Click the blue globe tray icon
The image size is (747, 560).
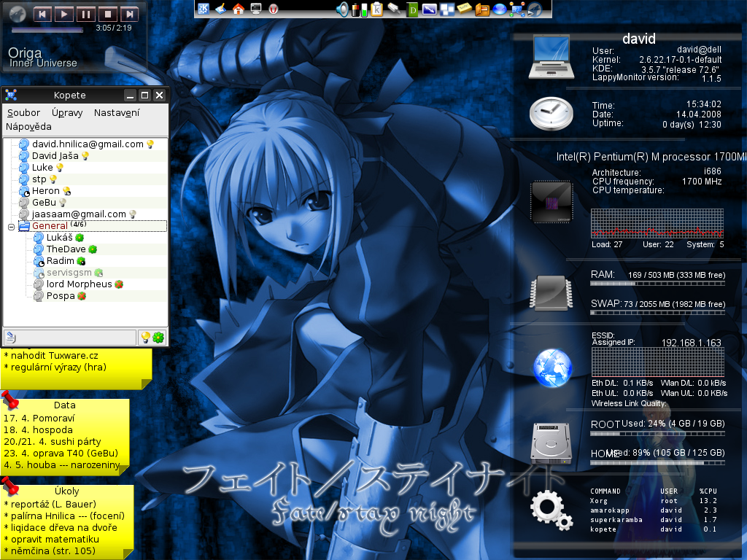499,9
